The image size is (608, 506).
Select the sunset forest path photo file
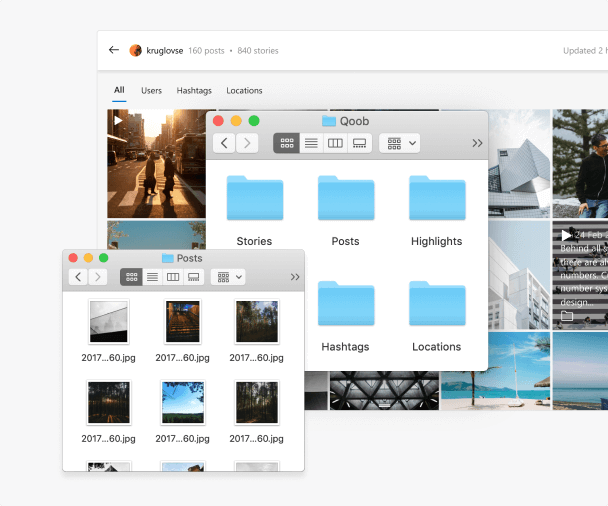109,402
